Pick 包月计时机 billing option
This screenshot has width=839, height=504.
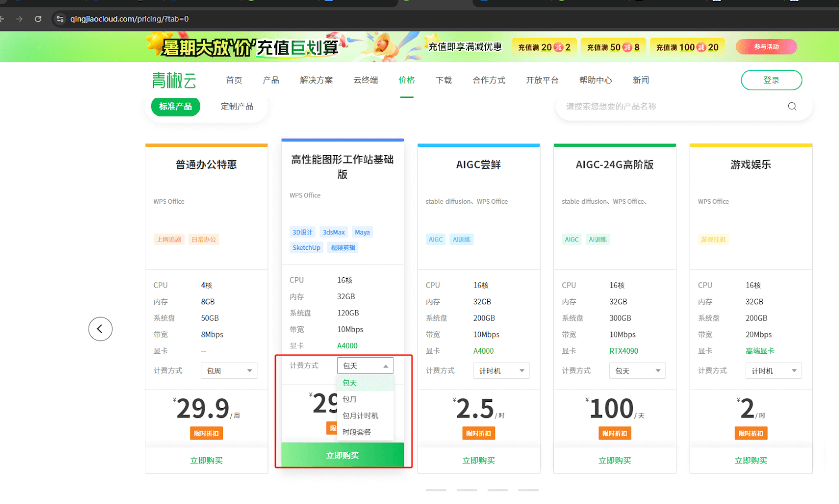coord(360,415)
